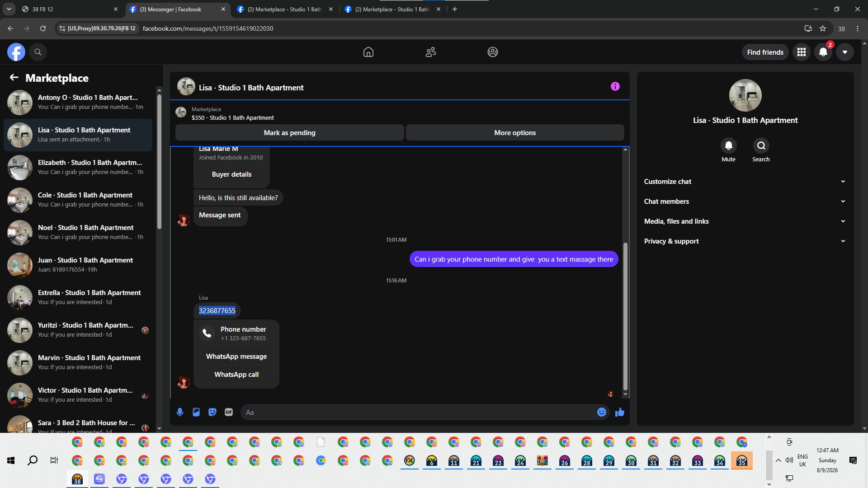Image resolution: width=868 pixels, height=488 pixels.
Task: Open Buyer details
Action: click(232, 174)
